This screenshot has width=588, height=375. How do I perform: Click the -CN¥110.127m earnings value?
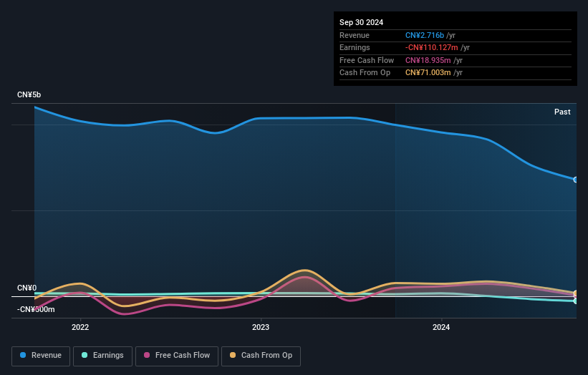click(431, 47)
